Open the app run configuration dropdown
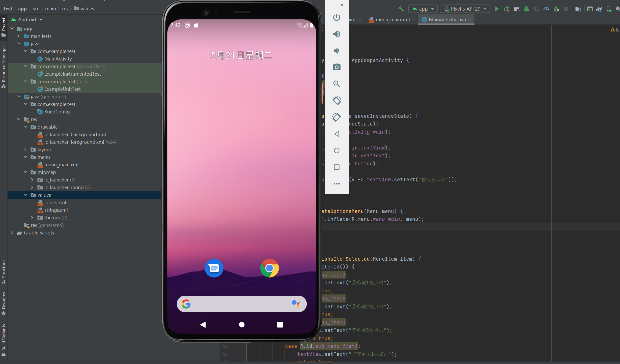Image resolution: width=620 pixels, height=364 pixels. 424,9
